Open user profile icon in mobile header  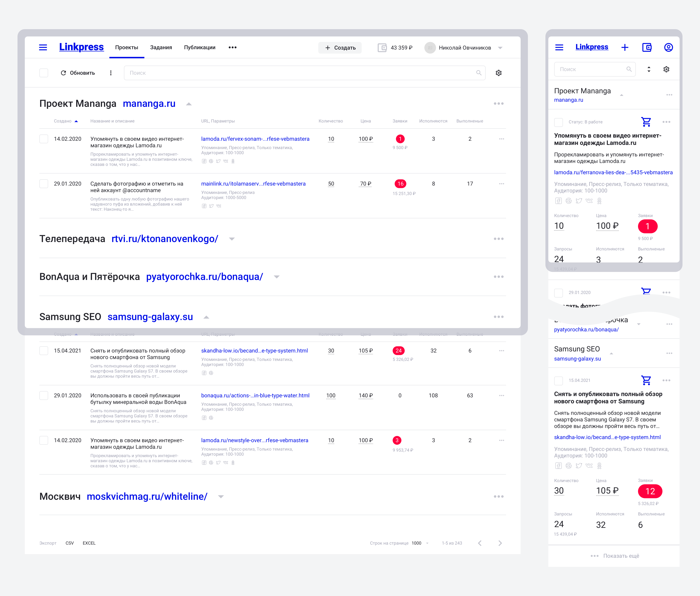coord(668,47)
